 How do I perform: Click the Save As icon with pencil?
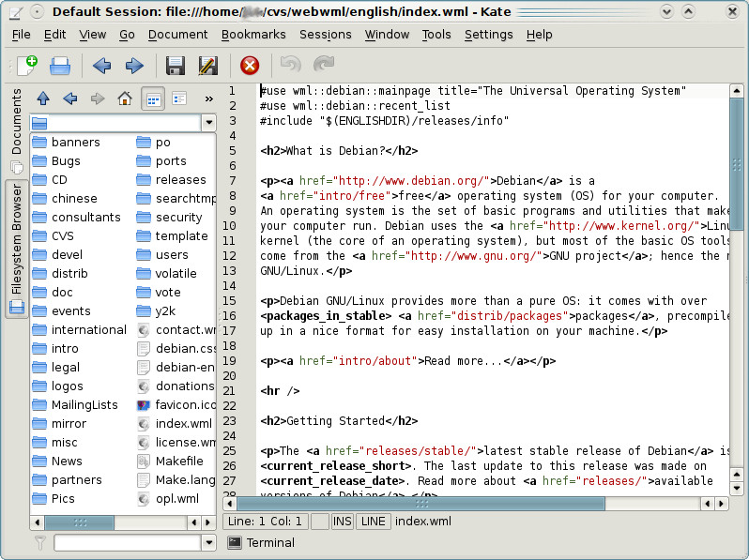pos(207,65)
